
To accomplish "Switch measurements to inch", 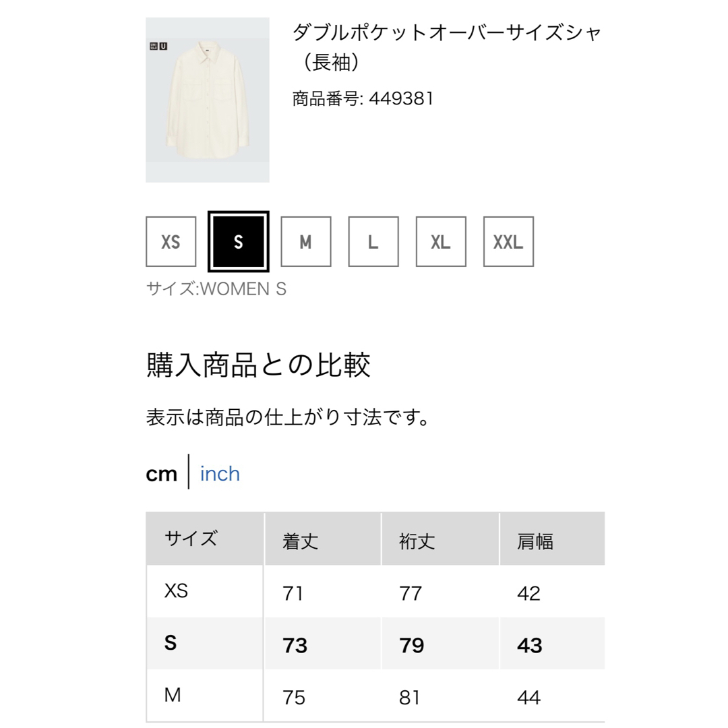I will tap(220, 474).
